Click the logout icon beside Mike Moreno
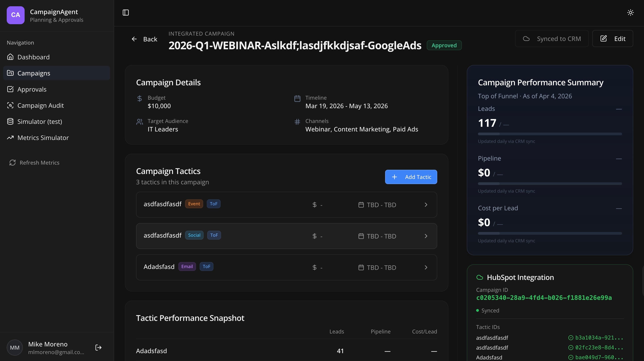644x361 pixels. (x=98, y=348)
